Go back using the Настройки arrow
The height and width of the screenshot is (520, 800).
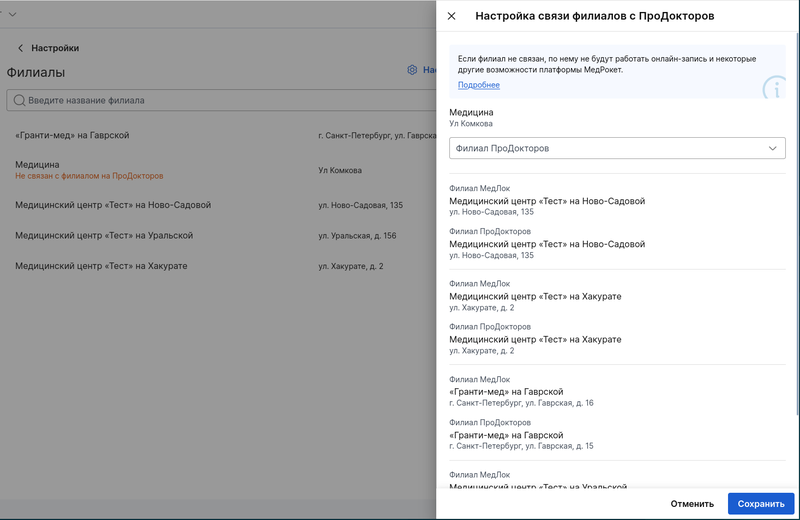pyautogui.click(x=20, y=48)
